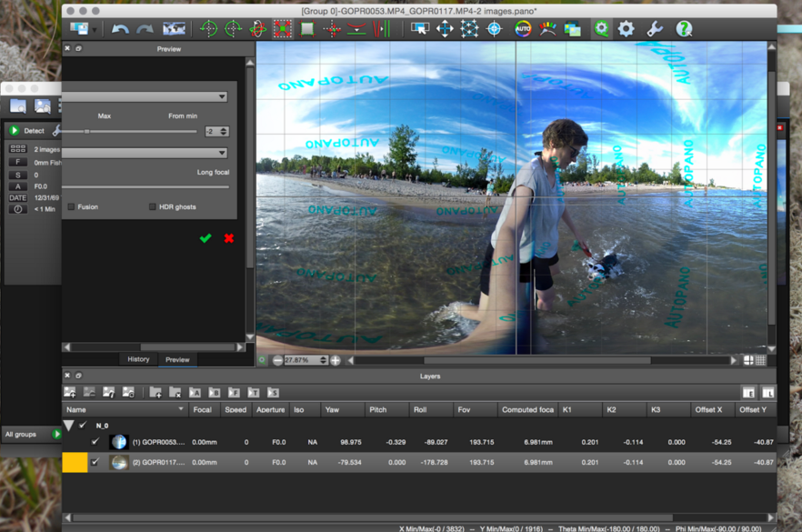Select the move images tool
The height and width of the screenshot is (532, 802).
pyautogui.click(x=420, y=29)
